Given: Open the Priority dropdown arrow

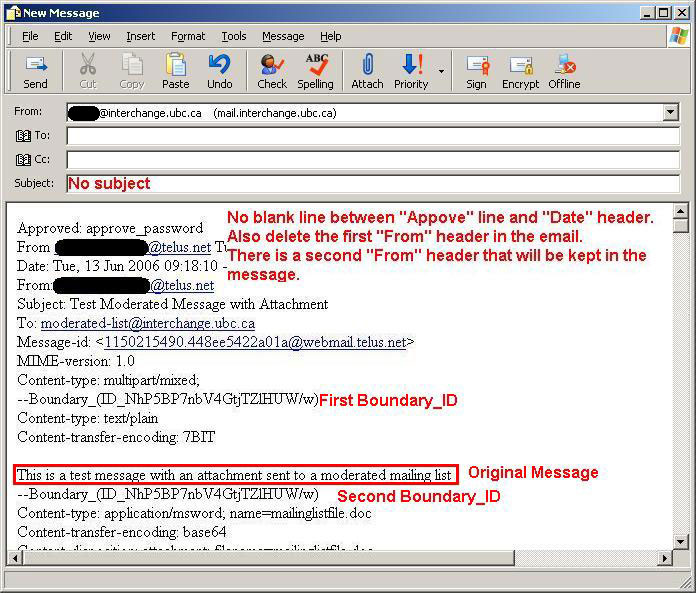Looking at the screenshot, I should click(441, 72).
